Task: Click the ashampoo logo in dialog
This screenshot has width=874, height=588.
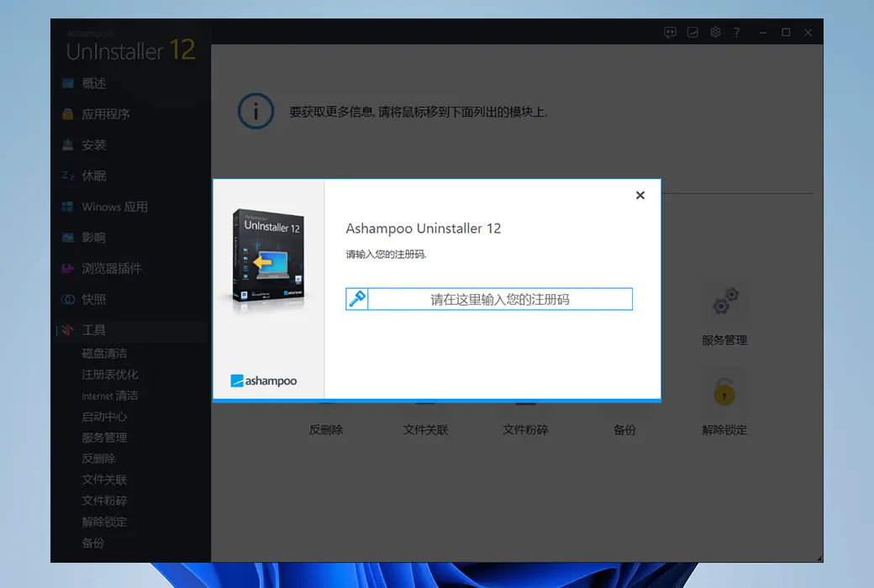Action: [x=264, y=381]
